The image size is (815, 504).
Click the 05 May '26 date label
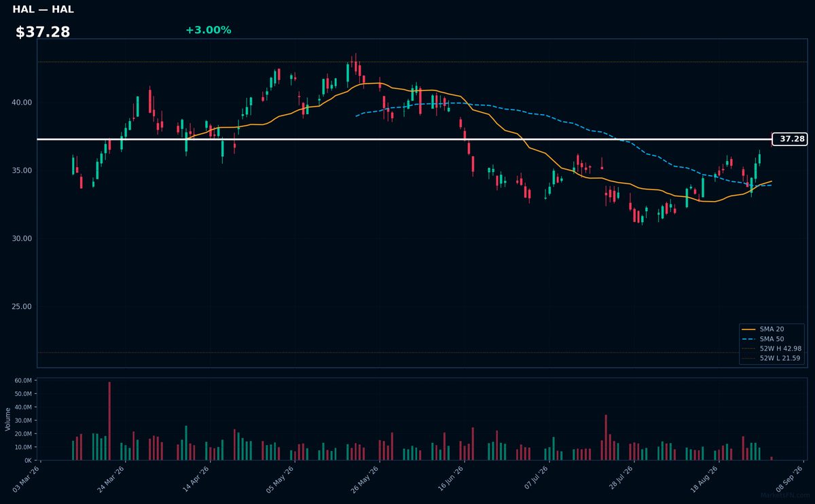[280, 479]
